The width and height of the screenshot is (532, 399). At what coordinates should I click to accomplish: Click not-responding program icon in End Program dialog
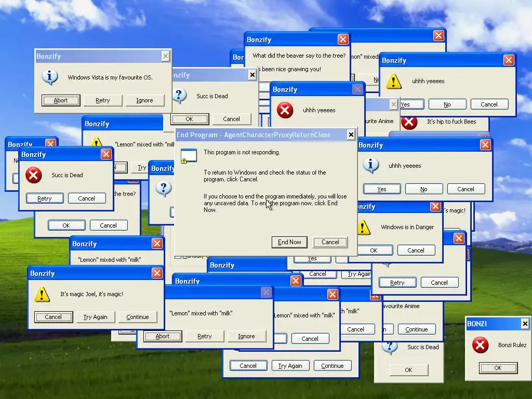189,156
